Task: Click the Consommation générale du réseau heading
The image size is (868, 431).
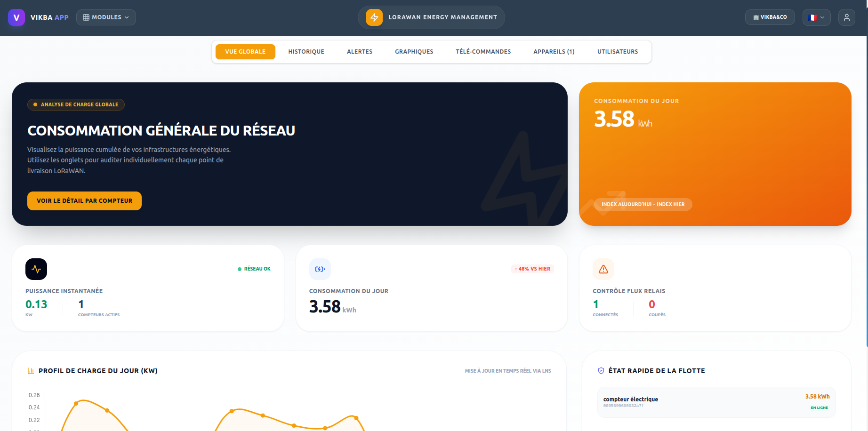Action: tap(161, 131)
